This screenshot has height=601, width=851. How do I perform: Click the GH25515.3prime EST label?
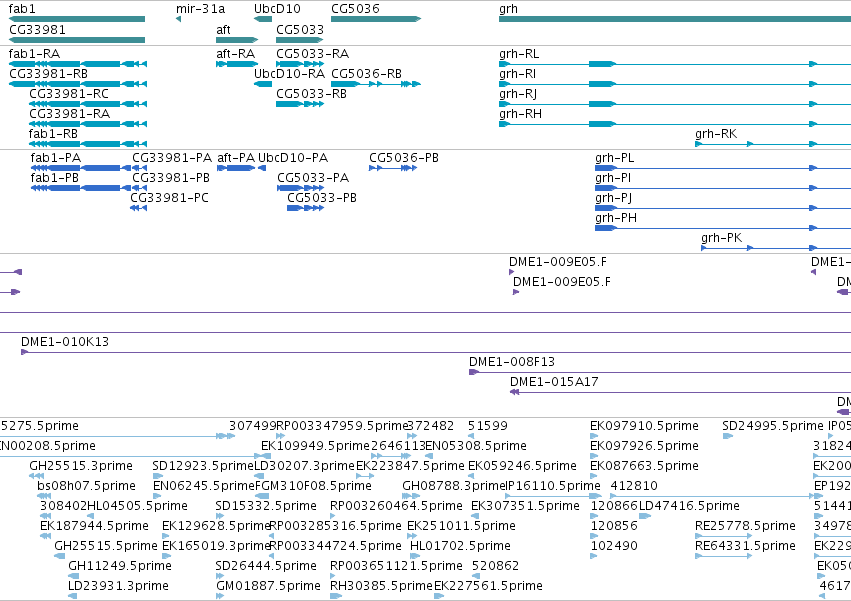[81, 466]
